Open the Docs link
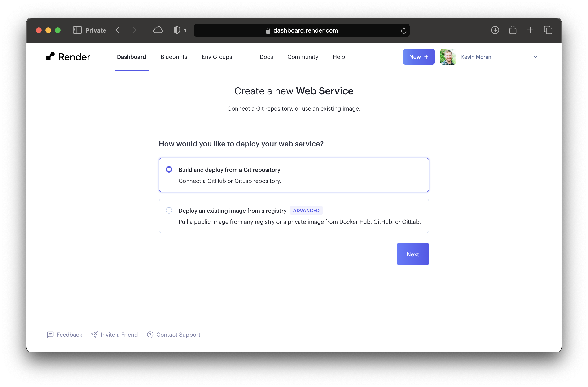 (x=266, y=57)
